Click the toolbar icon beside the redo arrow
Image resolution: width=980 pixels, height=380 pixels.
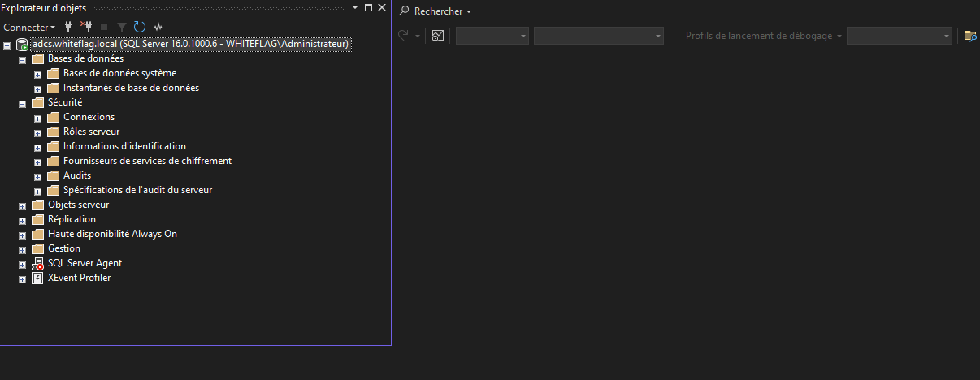tap(438, 36)
